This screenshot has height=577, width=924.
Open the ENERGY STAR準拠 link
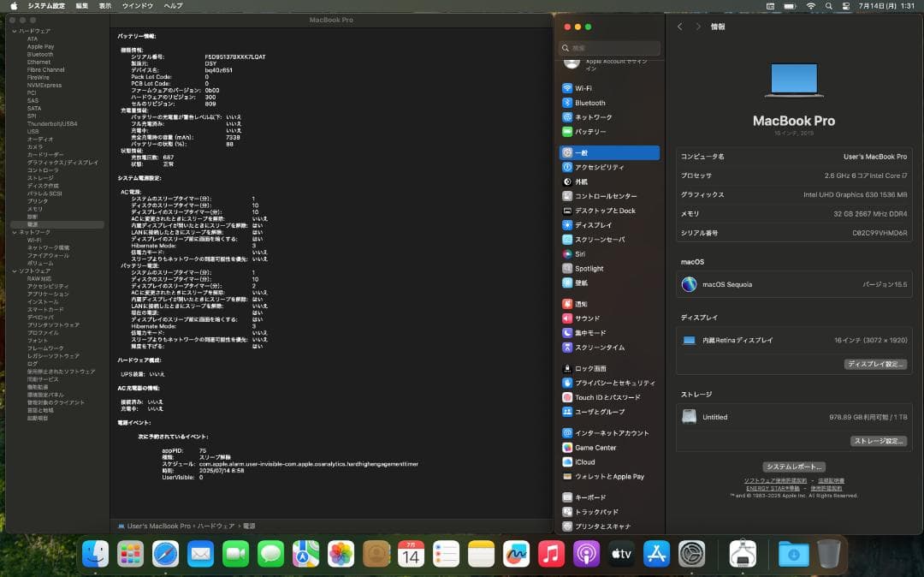(x=773, y=489)
